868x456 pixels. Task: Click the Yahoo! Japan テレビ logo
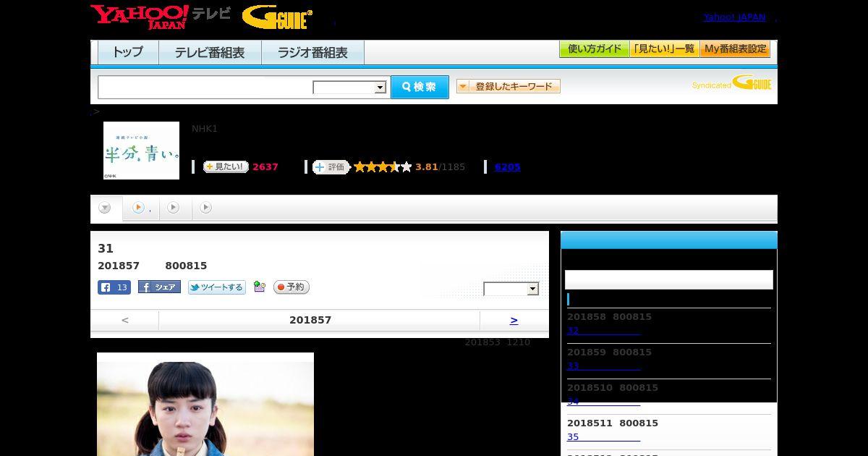point(160,17)
